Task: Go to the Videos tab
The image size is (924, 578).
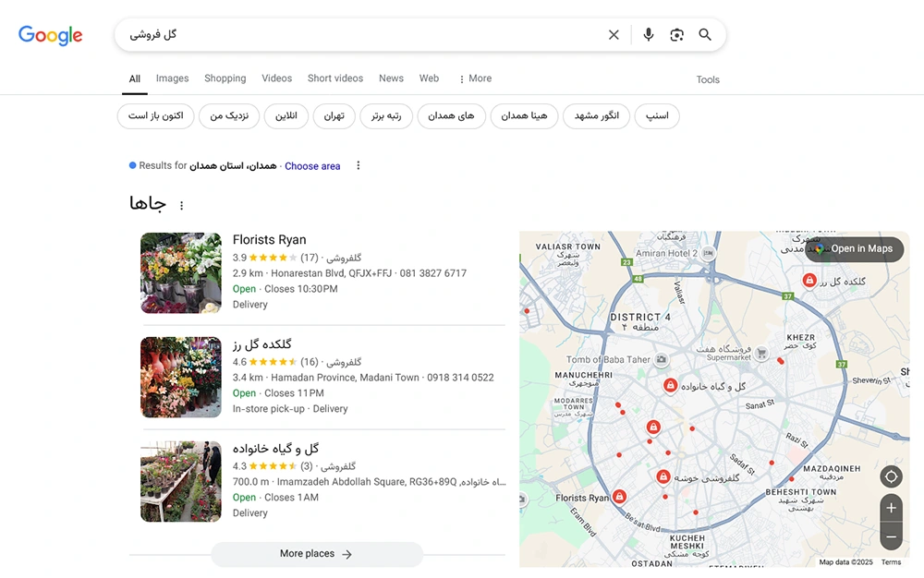Action: [276, 78]
